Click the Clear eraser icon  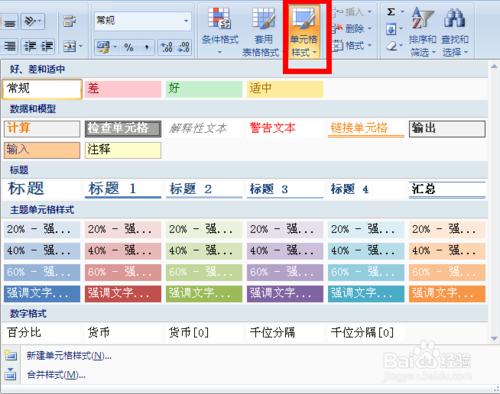(392, 46)
